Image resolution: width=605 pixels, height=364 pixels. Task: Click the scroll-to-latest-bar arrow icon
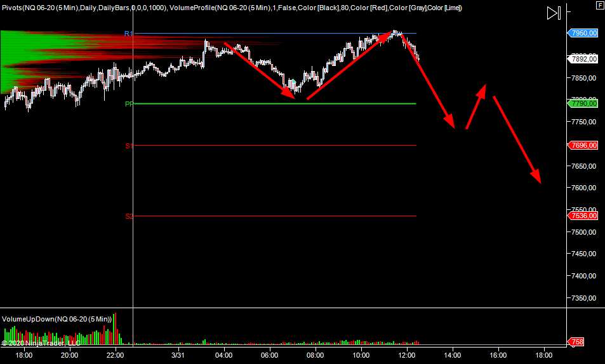coord(554,13)
